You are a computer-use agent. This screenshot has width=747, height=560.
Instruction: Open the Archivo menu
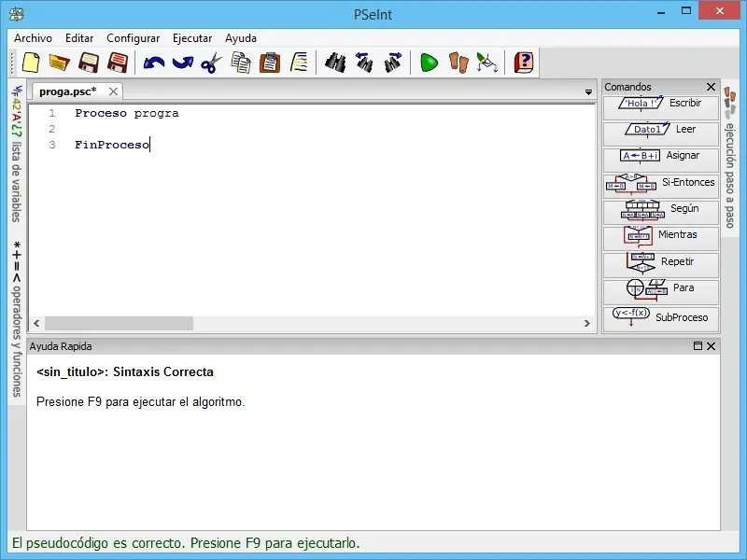click(x=33, y=38)
